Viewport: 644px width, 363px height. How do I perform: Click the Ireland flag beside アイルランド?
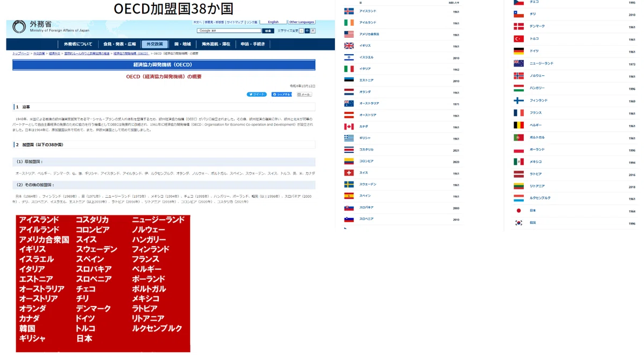coord(349,23)
